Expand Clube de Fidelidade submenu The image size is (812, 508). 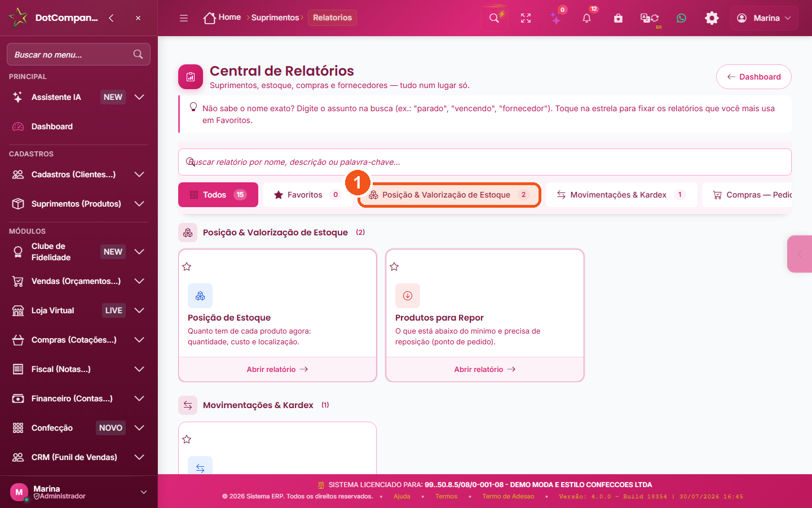tap(139, 252)
